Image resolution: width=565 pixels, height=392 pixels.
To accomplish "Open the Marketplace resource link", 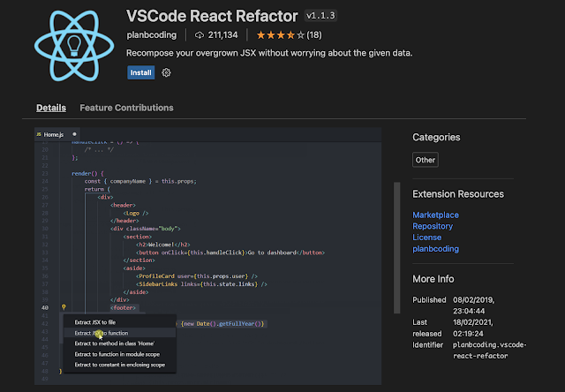I will coord(435,215).
